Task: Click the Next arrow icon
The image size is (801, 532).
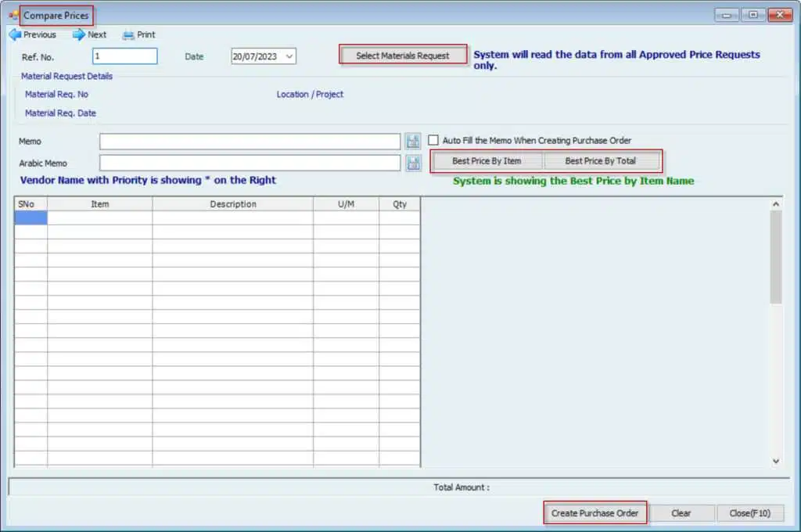Action: point(79,34)
